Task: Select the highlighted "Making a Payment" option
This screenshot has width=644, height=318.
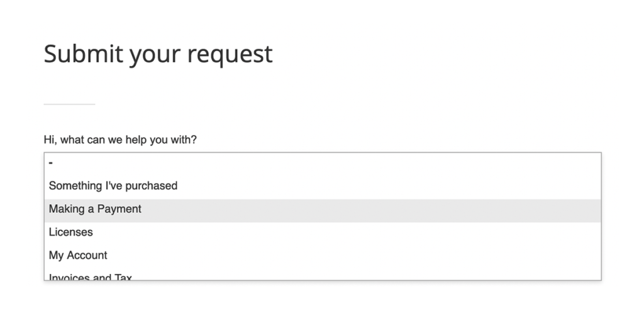Action: pos(323,210)
